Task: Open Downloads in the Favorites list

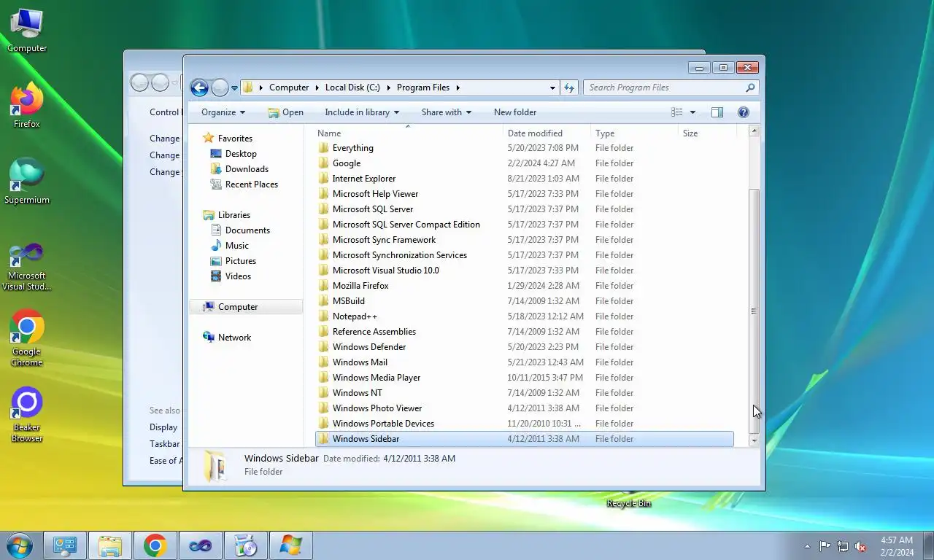Action: (247, 169)
